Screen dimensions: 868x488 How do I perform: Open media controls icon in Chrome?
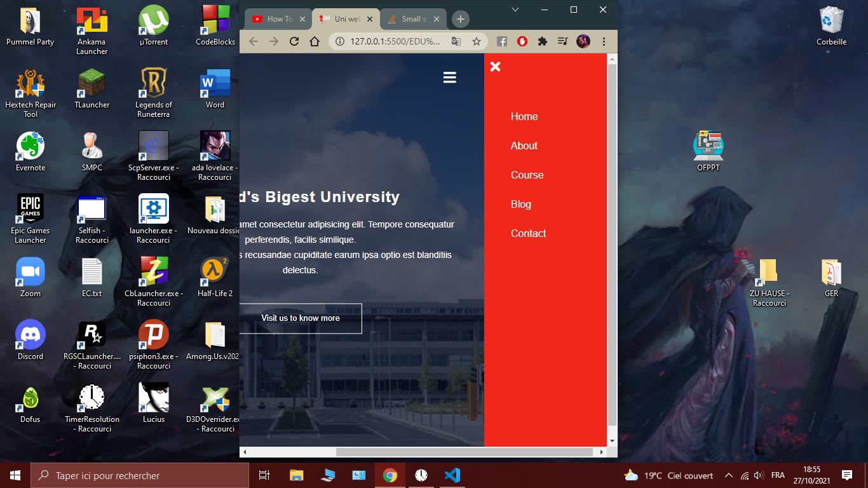pyautogui.click(x=562, y=41)
